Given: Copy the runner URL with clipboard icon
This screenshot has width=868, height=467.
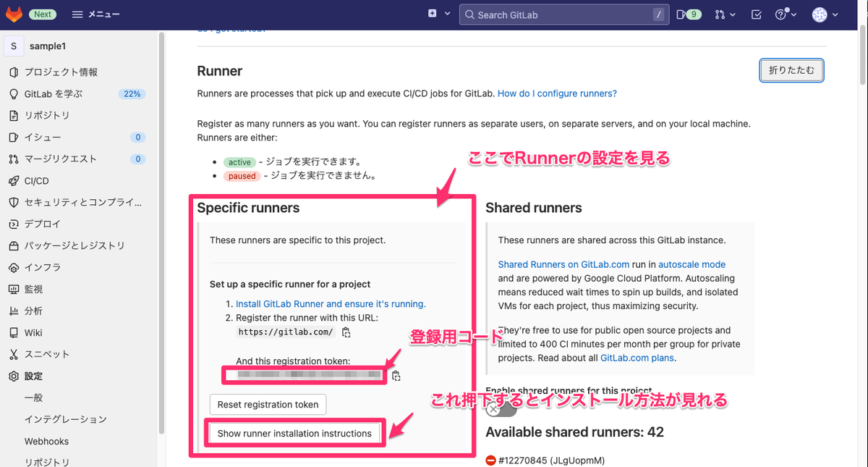Looking at the screenshot, I should point(346,332).
